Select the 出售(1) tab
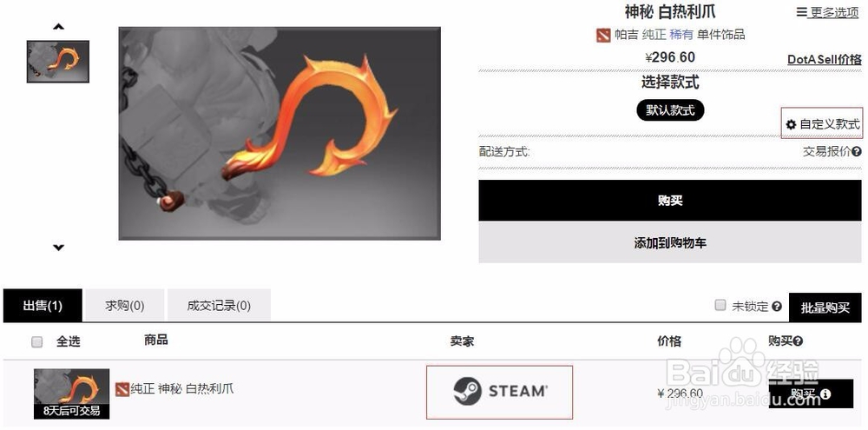 click(43, 305)
